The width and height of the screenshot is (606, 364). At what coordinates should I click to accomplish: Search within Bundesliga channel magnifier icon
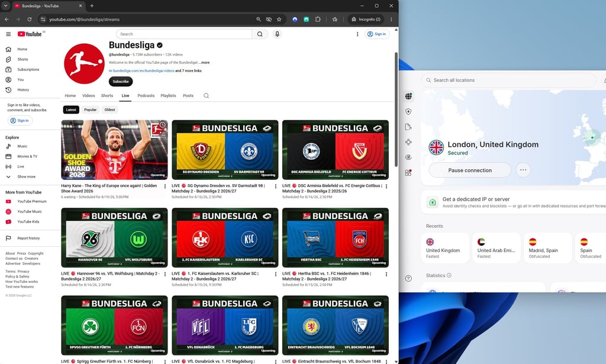[x=206, y=95]
